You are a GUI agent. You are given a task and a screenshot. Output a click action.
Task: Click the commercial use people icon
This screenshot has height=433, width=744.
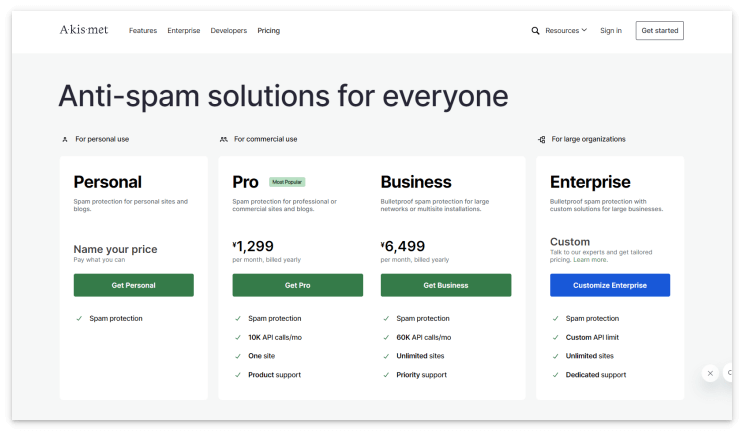point(223,139)
